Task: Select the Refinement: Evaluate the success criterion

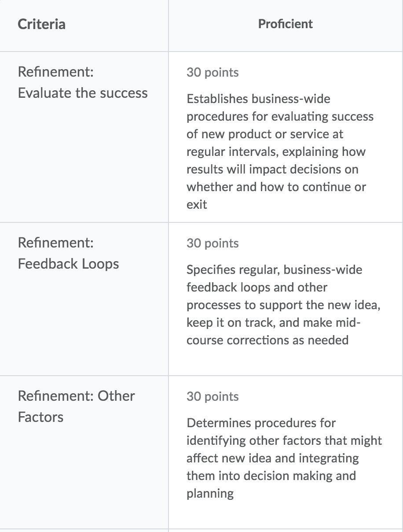Action: 83,82
